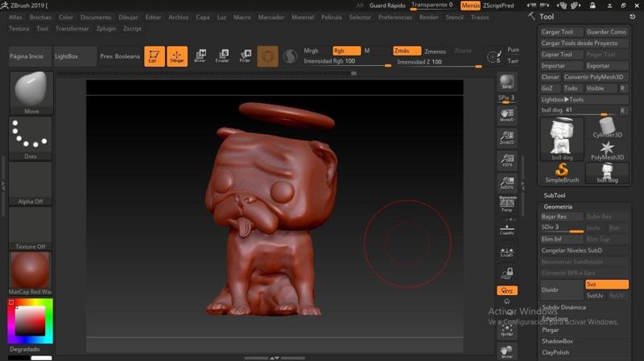Click the SDiv subdivision level slider

(561, 228)
